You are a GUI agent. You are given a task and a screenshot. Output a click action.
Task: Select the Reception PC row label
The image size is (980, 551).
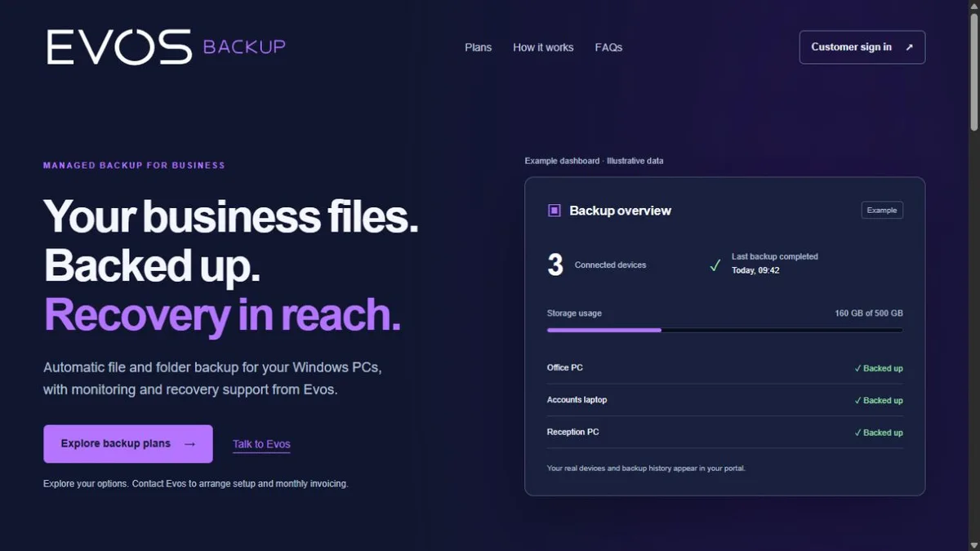(x=572, y=432)
